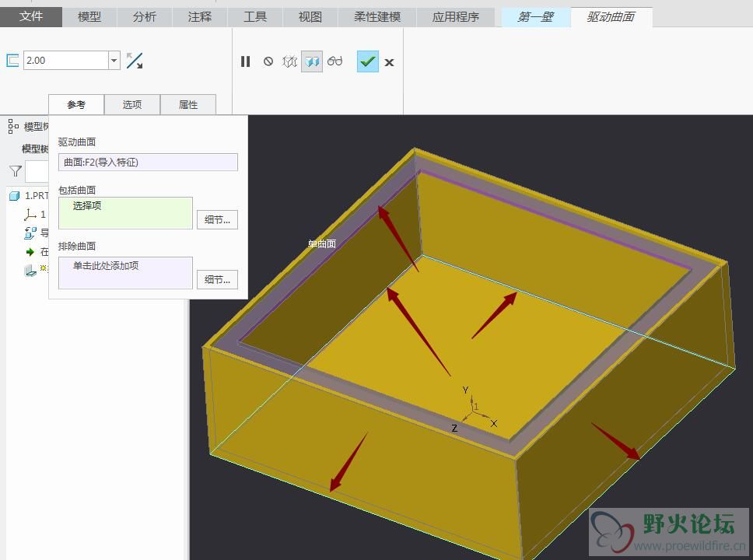Click the thickness icon beside value field
The image size is (753, 560).
point(12,61)
